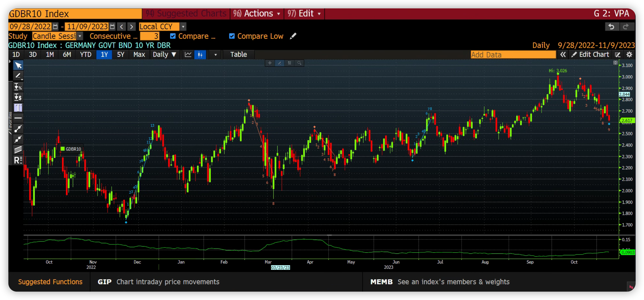
Task: Step date range backward with left chevron
Action: (x=121, y=27)
